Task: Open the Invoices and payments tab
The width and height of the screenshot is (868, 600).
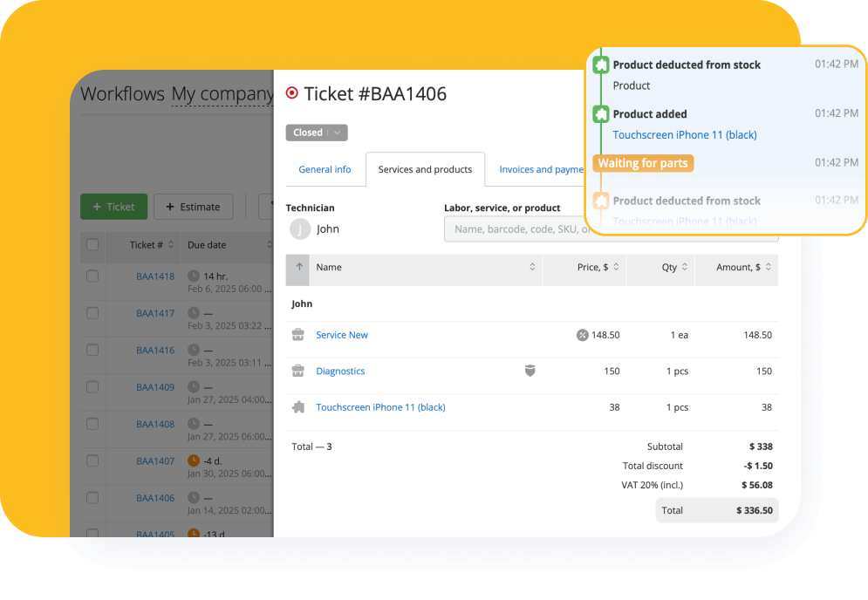Action: [539, 169]
